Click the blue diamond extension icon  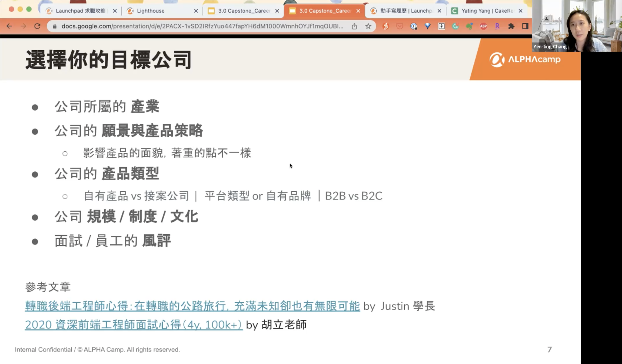pyautogui.click(x=428, y=26)
